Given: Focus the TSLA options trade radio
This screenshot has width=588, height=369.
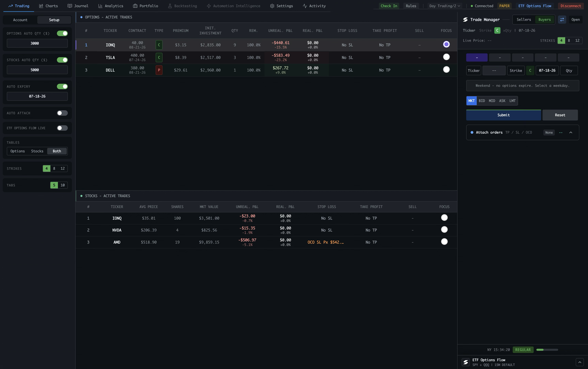Looking at the screenshot, I should [x=446, y=57].
